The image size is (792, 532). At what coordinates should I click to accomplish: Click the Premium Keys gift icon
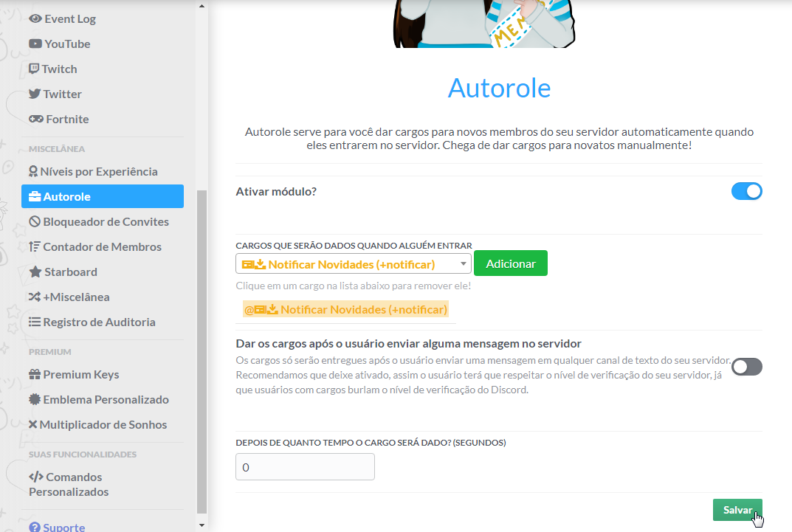[x=35, y=375]
